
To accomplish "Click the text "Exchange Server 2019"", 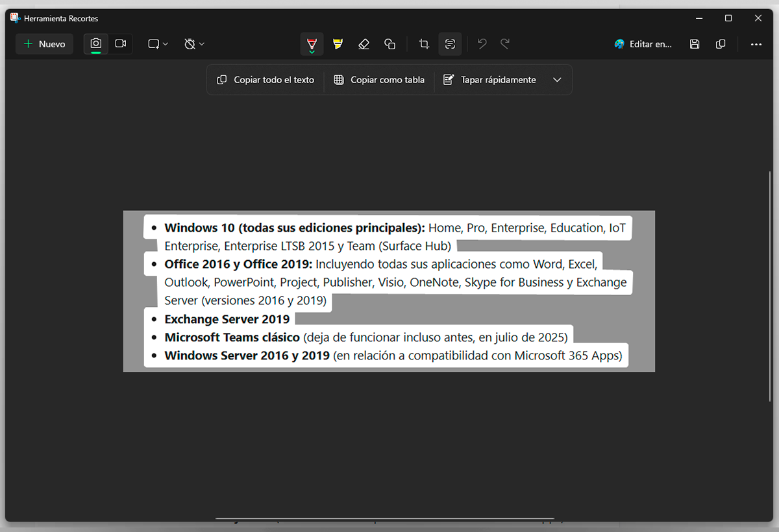I will (x=227, y=319).
